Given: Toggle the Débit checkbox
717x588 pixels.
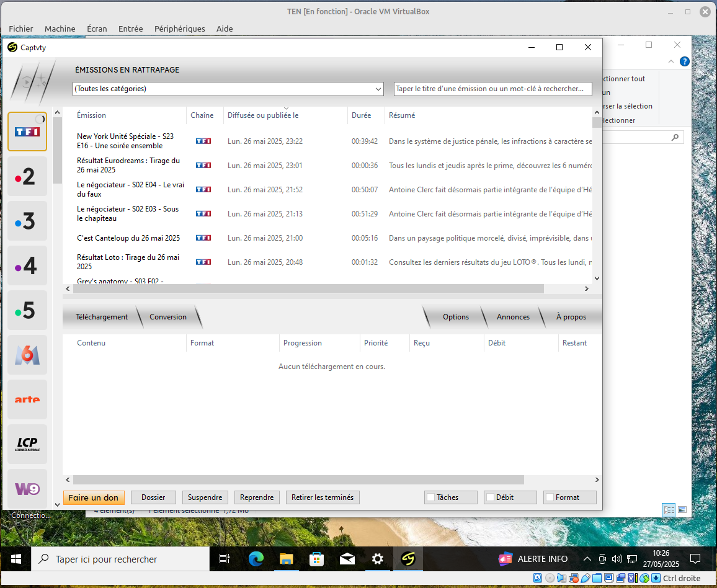Looking at the screenshot, I should (x=490, y=497).
